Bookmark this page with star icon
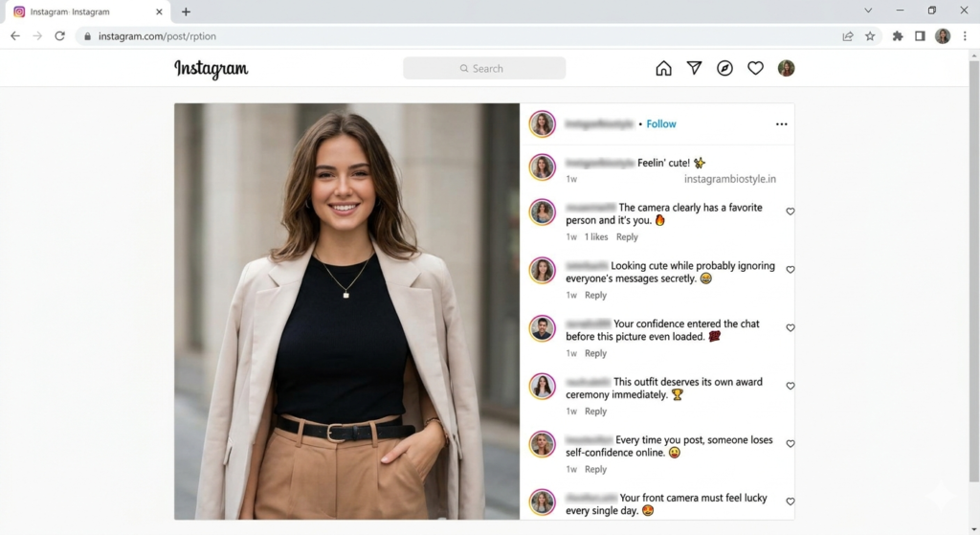Image resolution: width=980 pixels, height=535 pixels. tap(870, 36)
